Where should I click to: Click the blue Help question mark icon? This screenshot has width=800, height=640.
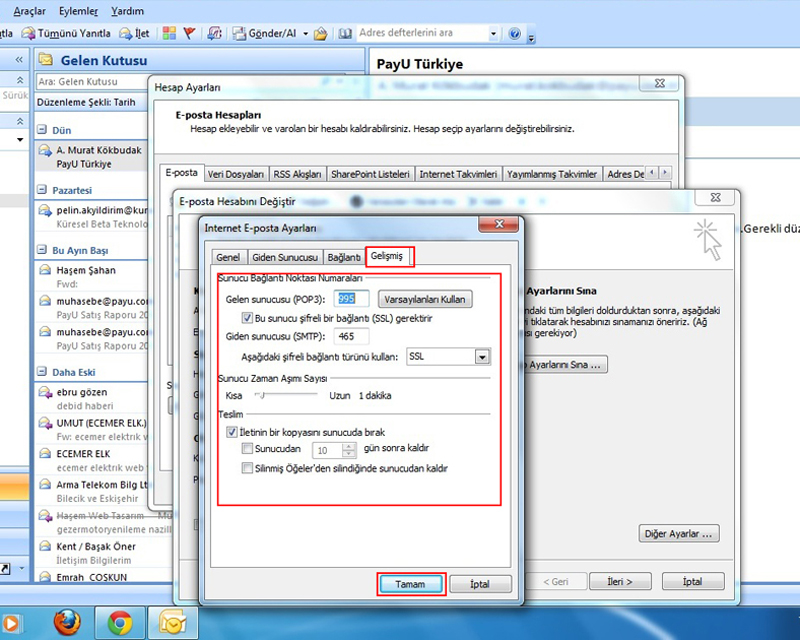pyautogui.click(x=515, y=34)
